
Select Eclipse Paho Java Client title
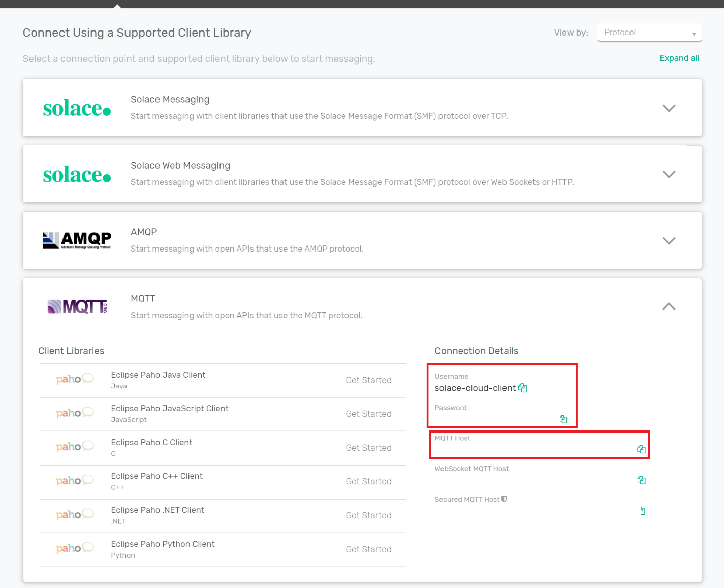(x=158, y=375)
